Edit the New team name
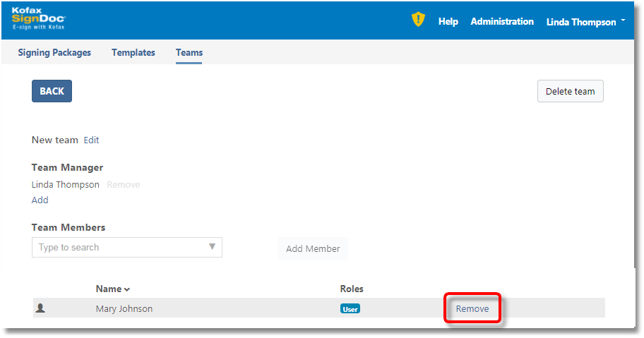 click(91, 140)
